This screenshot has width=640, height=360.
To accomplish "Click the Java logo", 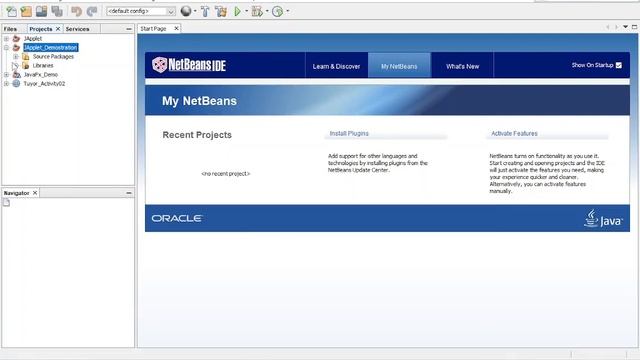I will (603, 218).
